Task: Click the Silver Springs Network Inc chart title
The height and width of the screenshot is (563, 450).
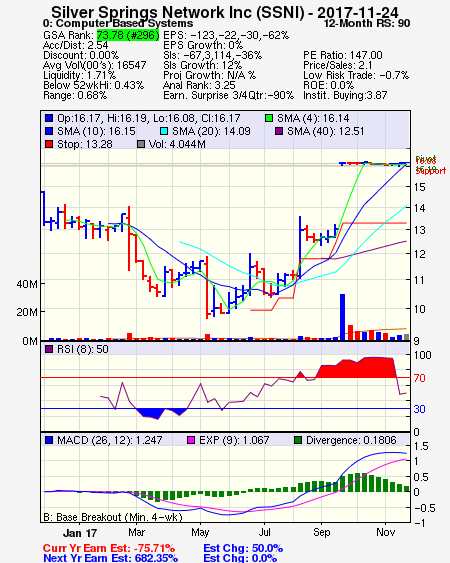Action: (225, 13)
